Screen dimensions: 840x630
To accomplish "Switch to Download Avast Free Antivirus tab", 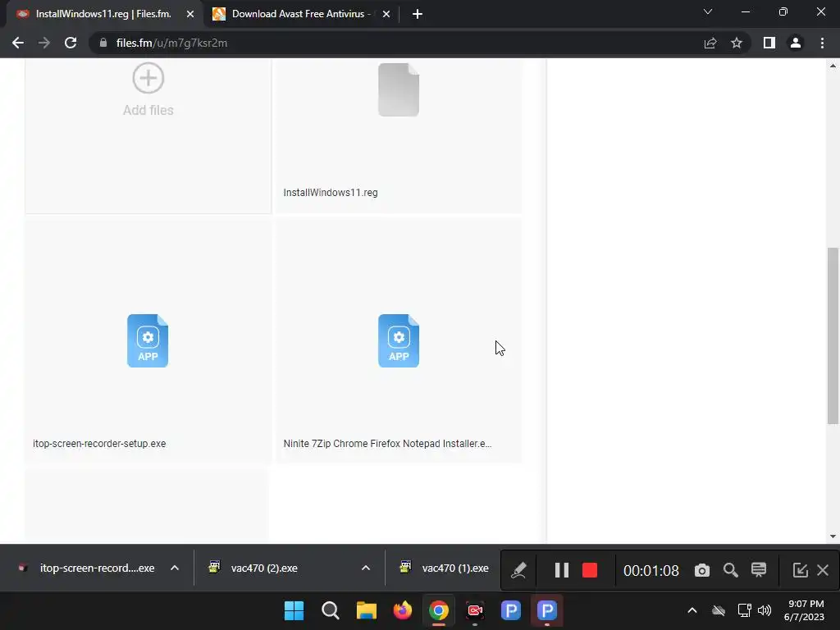I will point(300,14).
